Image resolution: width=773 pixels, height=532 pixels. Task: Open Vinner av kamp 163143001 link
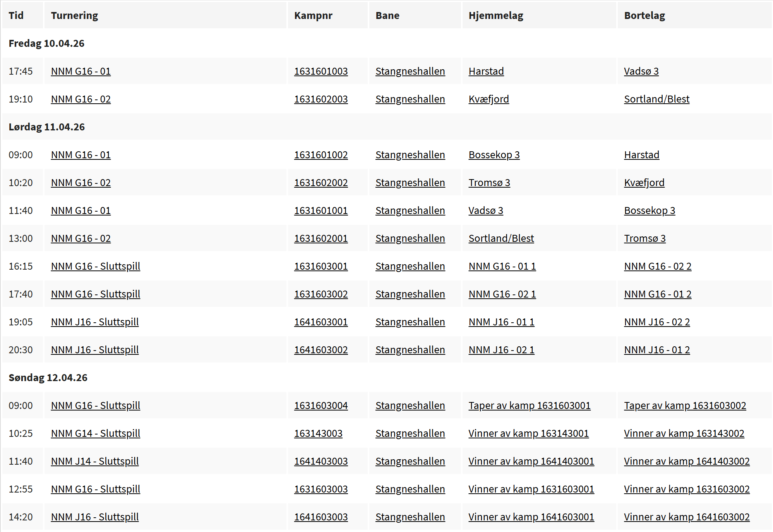(528, 433)
